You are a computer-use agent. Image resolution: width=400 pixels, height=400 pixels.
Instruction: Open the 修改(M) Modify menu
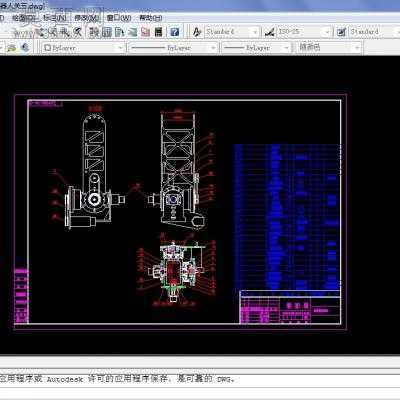pyautogui.click(x=87, y=18)
